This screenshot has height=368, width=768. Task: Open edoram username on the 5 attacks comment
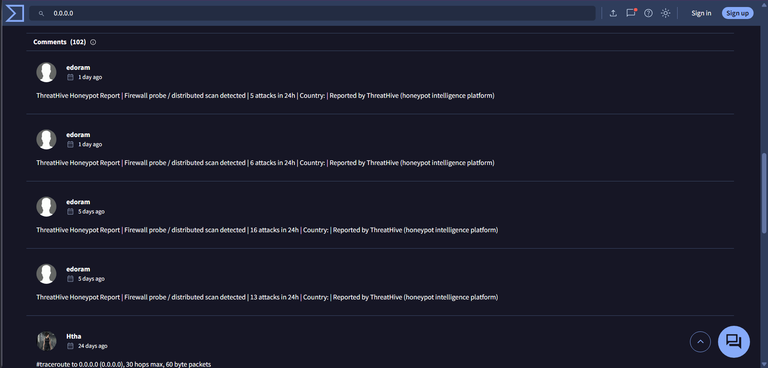coord(78,68)
